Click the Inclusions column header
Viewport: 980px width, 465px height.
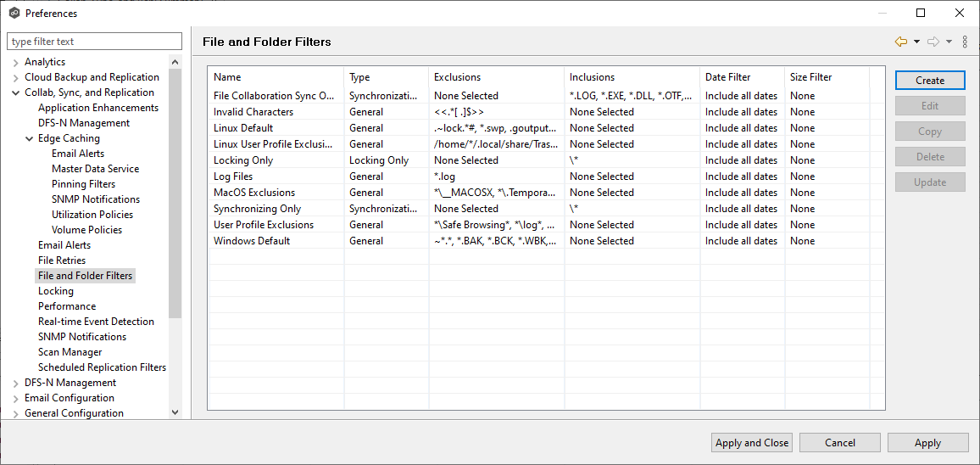coord(632,77)
